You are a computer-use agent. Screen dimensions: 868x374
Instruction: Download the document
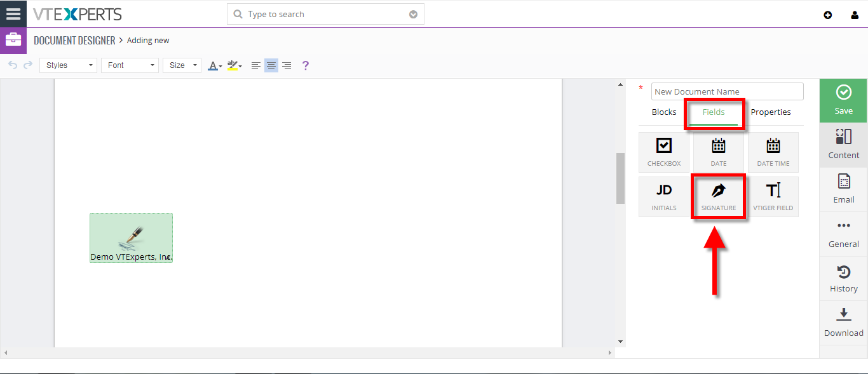(x=843, y=323)
